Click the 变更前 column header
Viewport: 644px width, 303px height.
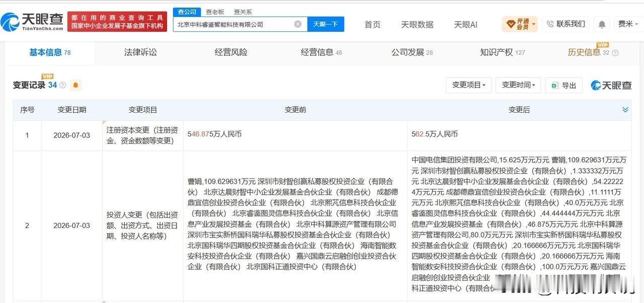tap(295, 110)
